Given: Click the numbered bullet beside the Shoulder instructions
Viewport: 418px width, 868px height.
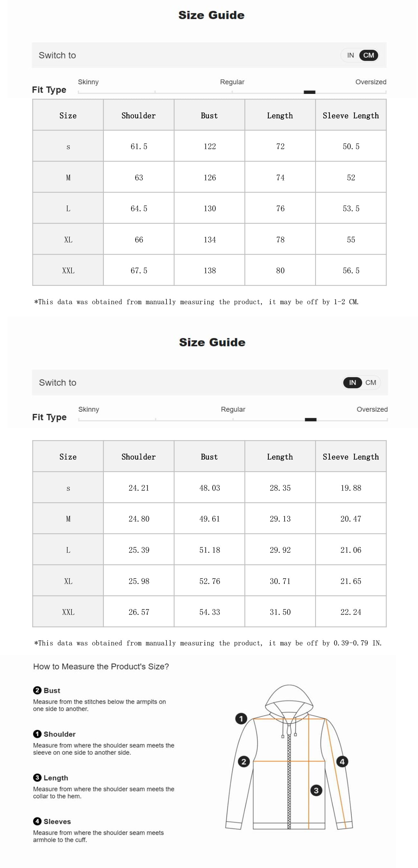Looking at the screenshot, I should point(37,734).
